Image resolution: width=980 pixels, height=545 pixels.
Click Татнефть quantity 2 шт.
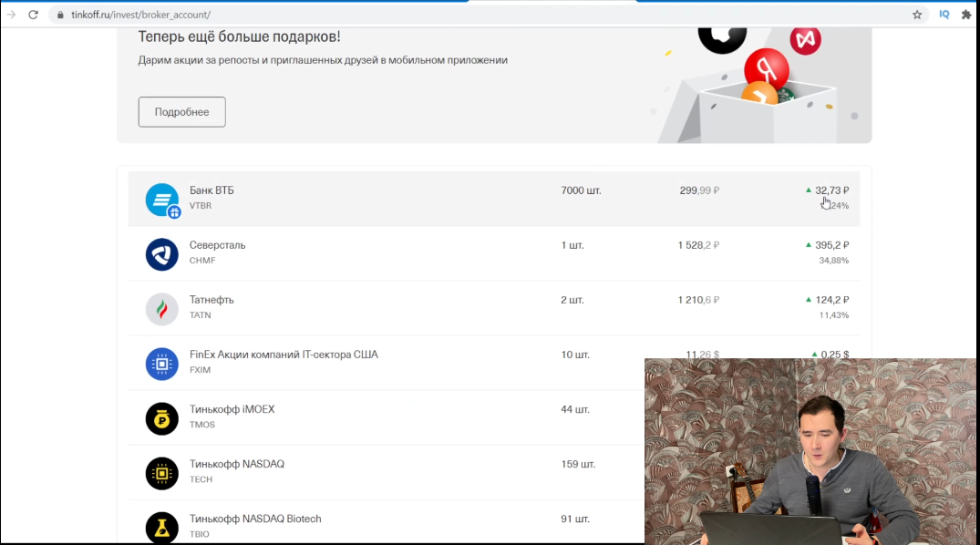(573, 300)
